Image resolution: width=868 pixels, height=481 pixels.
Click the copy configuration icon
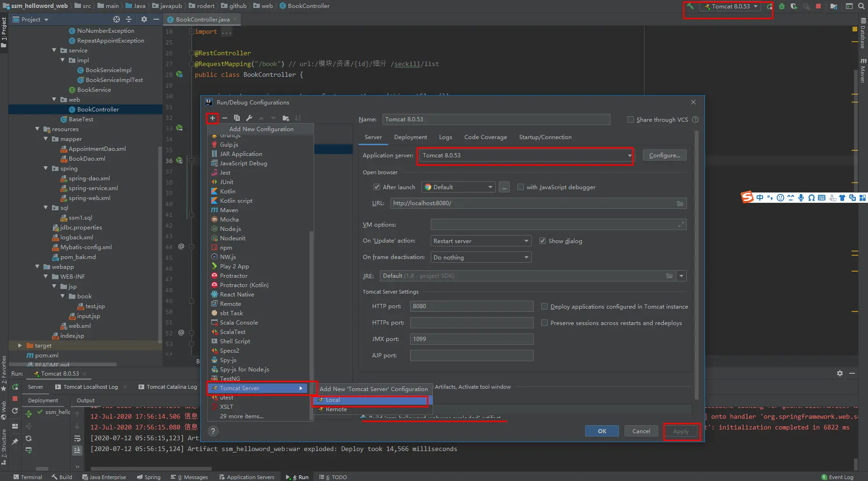pyautogui.click(x=237, y=118)
